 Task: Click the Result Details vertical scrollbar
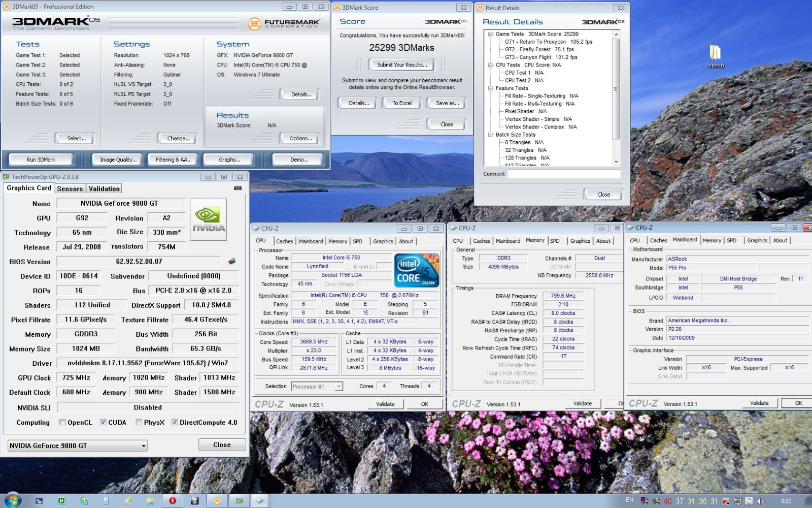616,98
